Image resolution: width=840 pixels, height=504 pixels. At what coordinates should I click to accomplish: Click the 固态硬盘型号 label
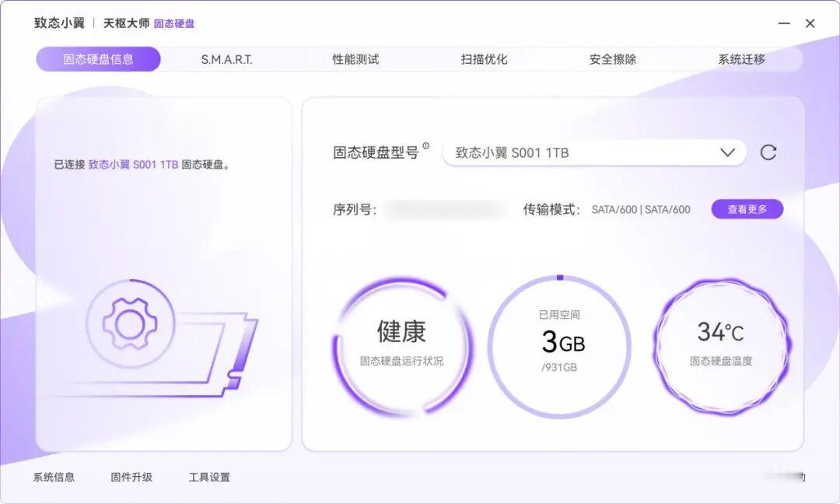pos(376,152)
